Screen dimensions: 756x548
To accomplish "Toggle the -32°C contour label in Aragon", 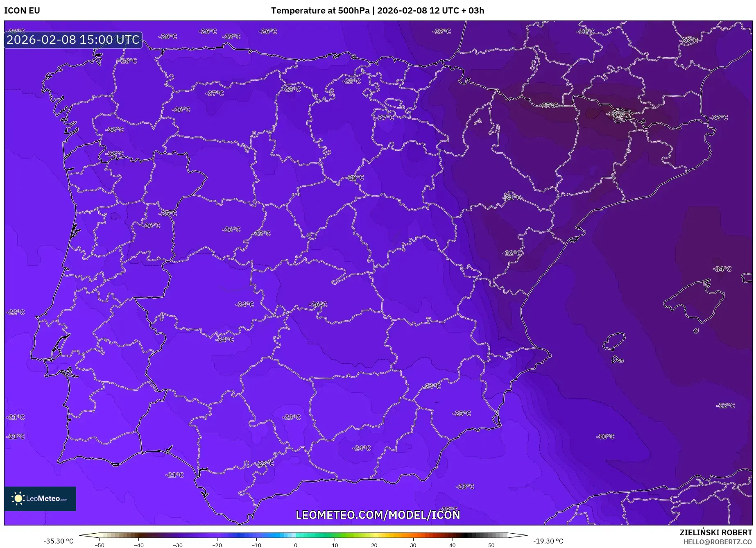I will pos(512,253).
